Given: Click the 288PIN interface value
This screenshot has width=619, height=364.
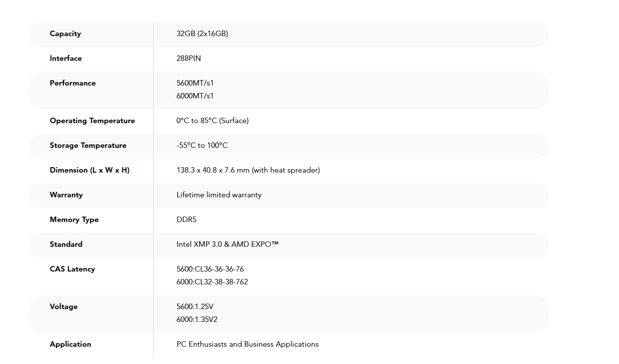Looking at the screenshot, I should pyautogui.click(x=189, y=58).
